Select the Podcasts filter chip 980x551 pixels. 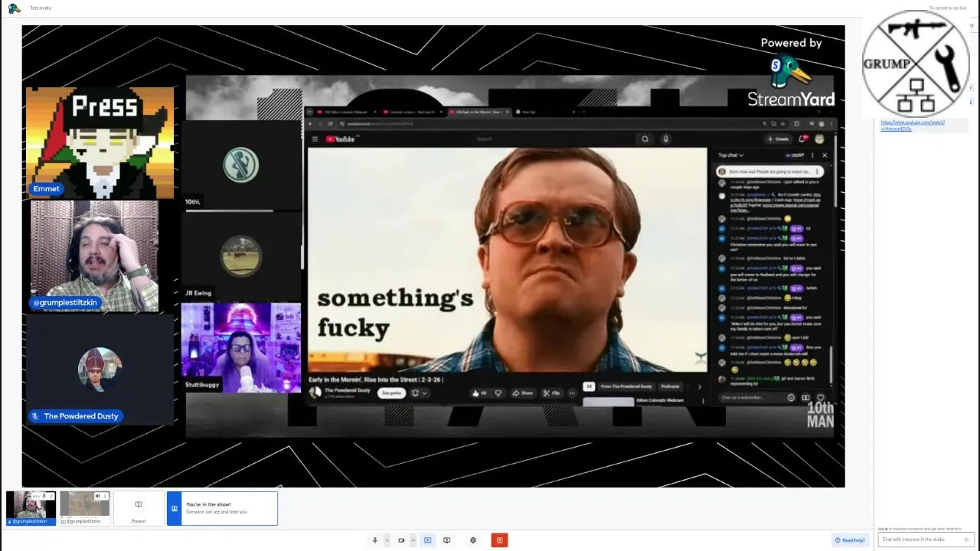point(670,386)
